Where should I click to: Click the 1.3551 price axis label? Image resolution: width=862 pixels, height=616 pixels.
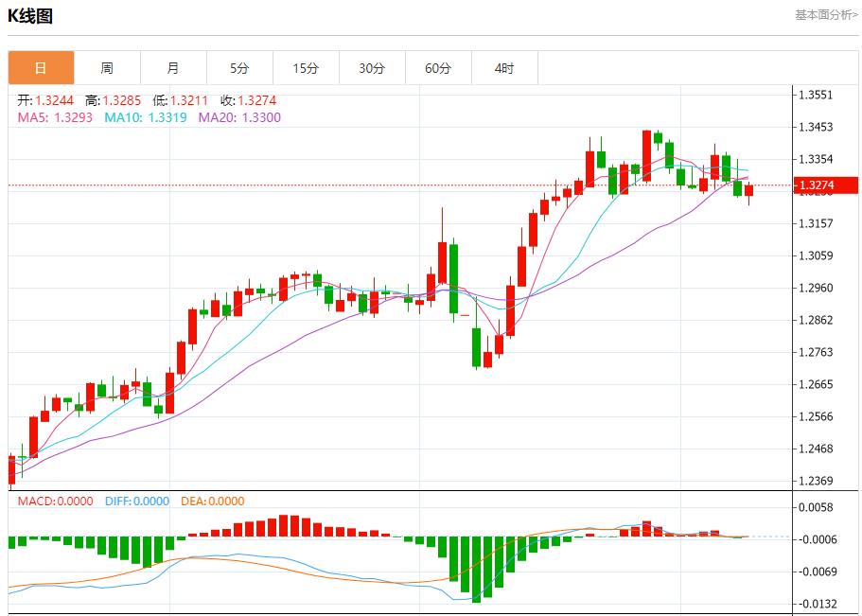[x=816, y=95]
